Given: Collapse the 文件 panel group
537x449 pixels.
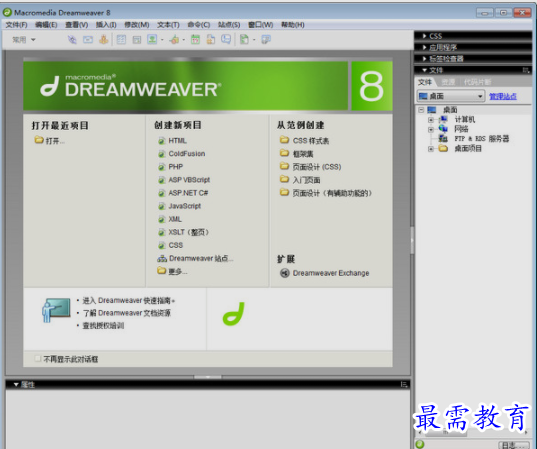Looking at the screenshot, I should pos(425,70).
